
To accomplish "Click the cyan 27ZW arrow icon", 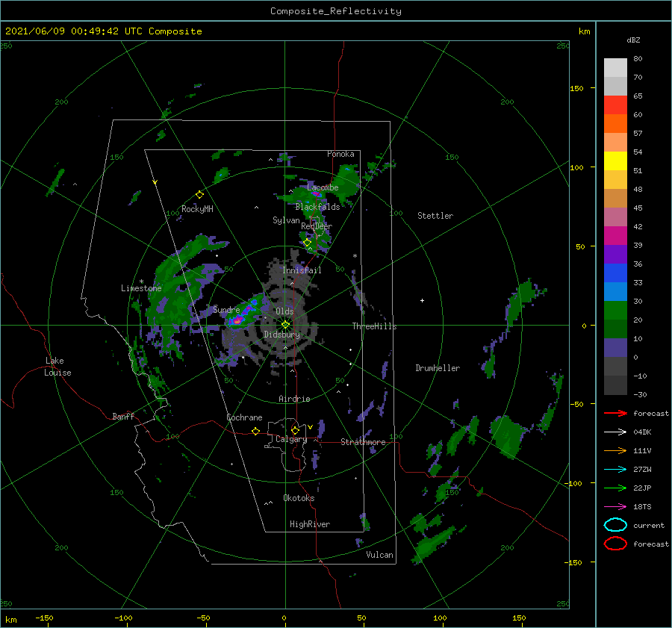I will click(x=615, y=470).
